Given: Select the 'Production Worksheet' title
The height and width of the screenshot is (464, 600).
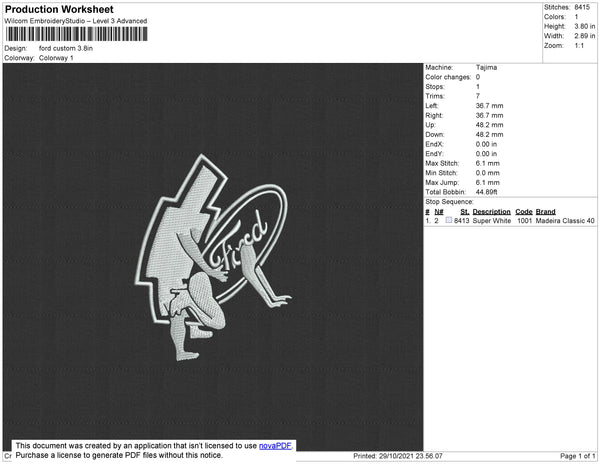Looking at the screenshot, I should [x=59, y=9].
